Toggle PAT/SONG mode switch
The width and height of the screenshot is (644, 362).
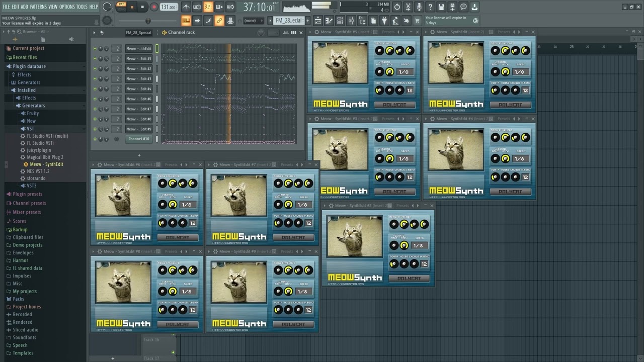pos(121,7)
